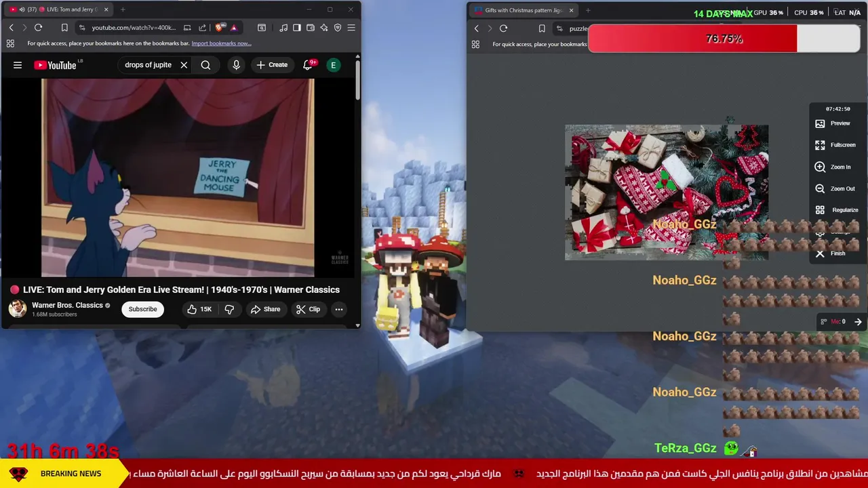Image resolution: width=868 pixels, height=488 pixels.
Task: Like the video with 15K likes
Action: click(199, 309)
